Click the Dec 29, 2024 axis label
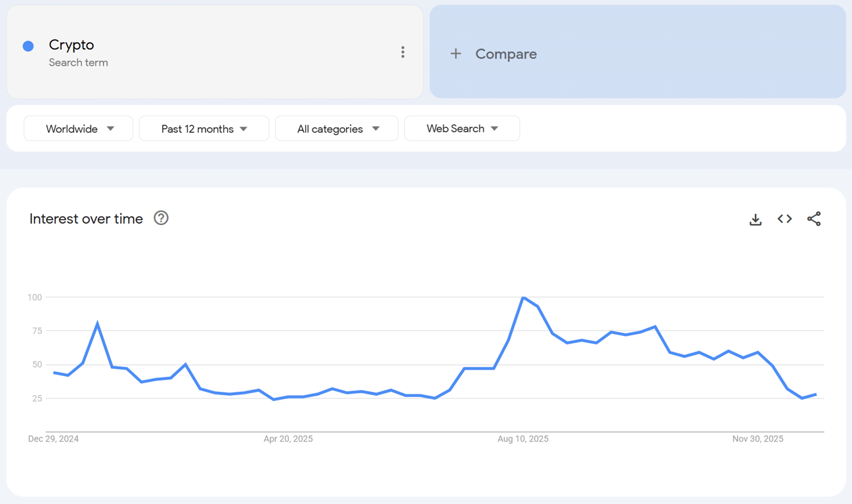The image size is (852, 504). (x=53, y=438)
